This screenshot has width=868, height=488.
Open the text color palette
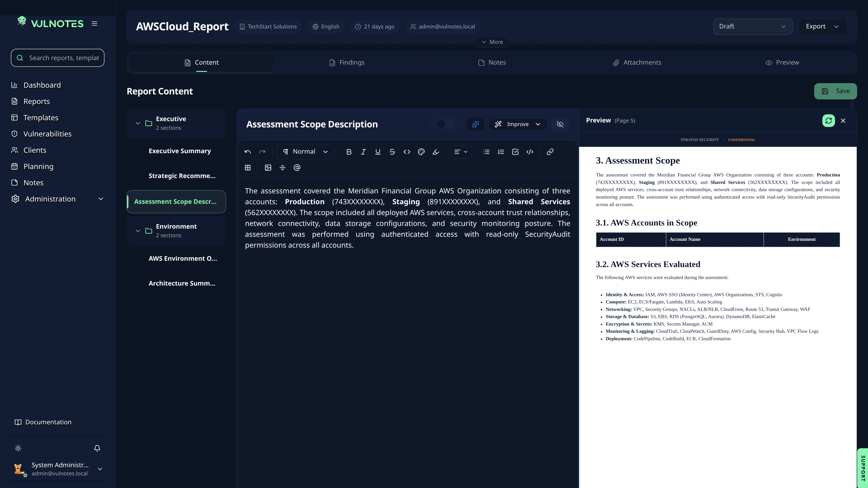[x=421, y=152]
